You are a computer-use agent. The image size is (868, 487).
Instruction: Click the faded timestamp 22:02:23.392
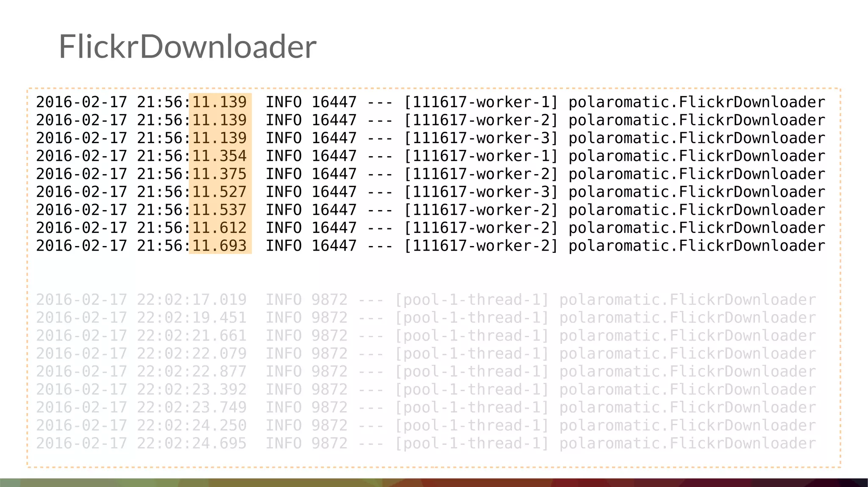(192, 390)
